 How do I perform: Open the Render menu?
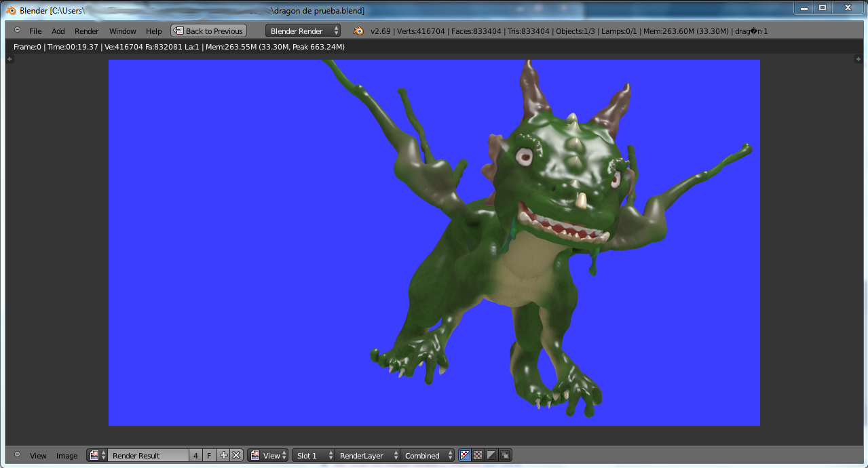86,31
